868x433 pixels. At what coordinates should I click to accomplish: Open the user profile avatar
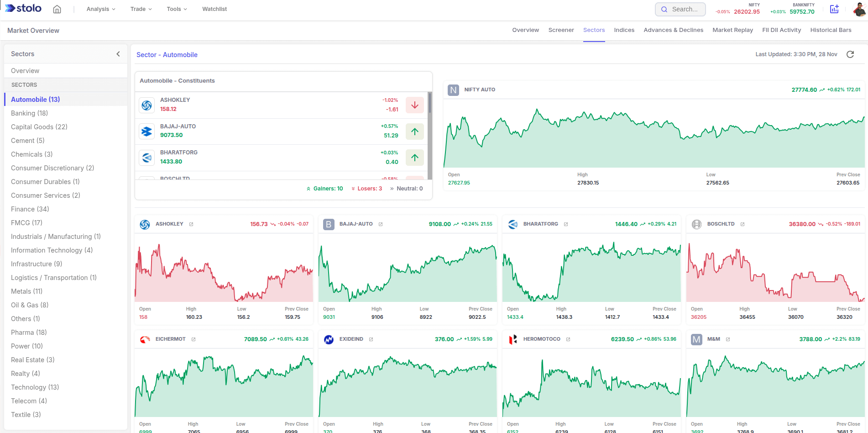pyautogui.click(x=859, y=9)
